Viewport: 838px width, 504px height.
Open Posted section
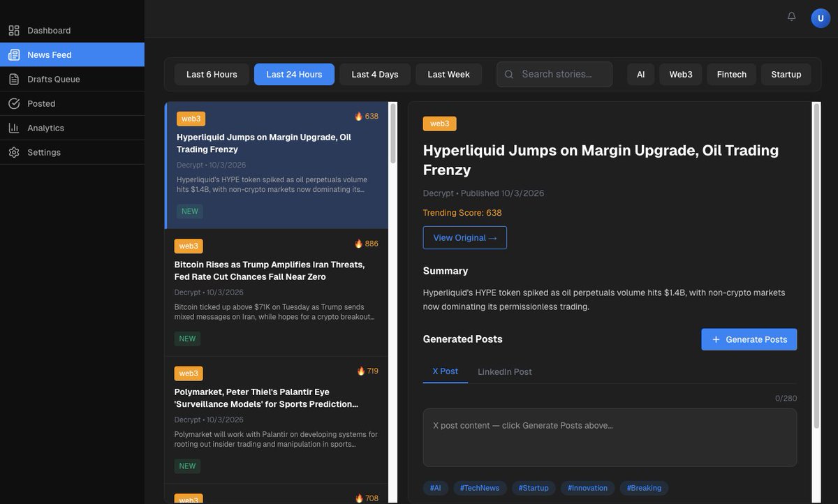pyautogui.click(x=72, y=104)
